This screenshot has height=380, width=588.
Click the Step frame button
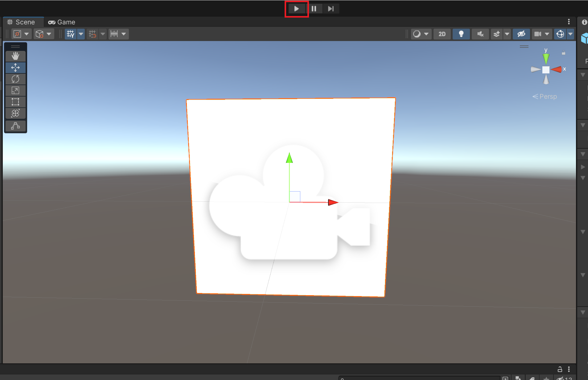pos(331,8)
